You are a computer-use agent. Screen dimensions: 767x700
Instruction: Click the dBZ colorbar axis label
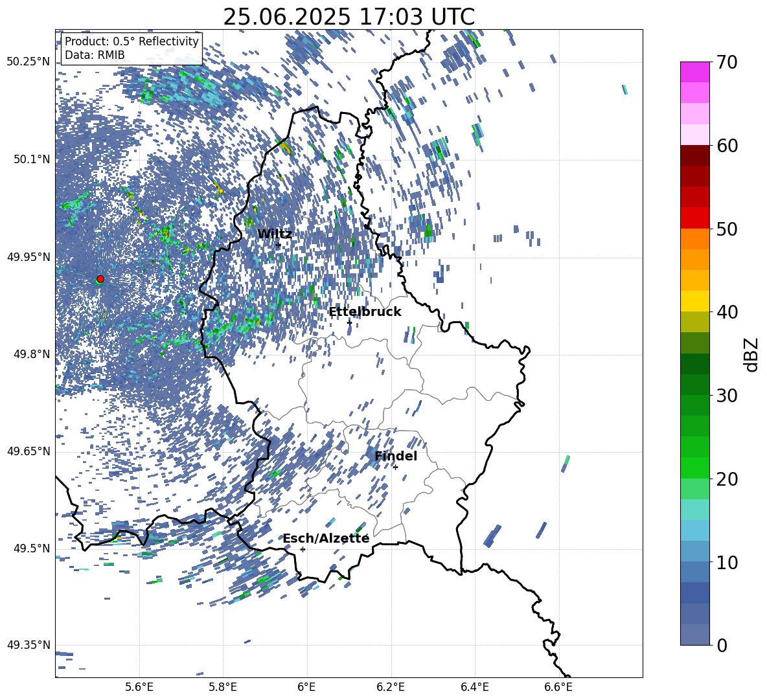[x=752, y=354]
